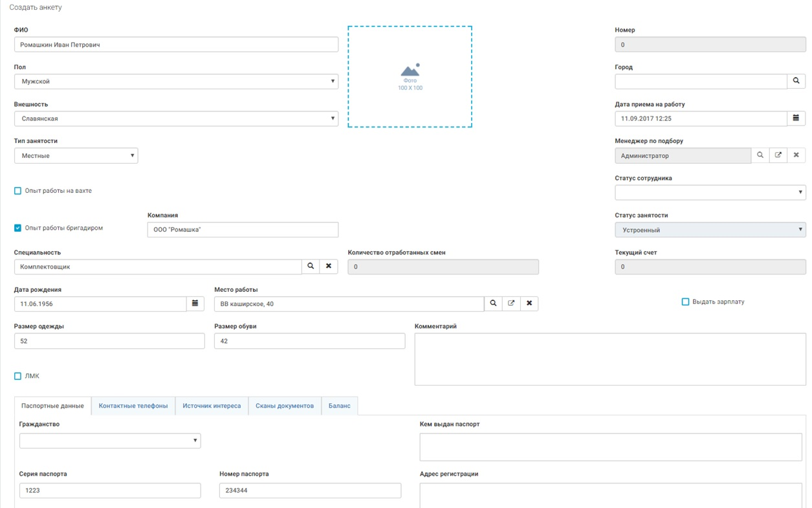Clear the Менеджер по подбору field
Viewport: 812px width, 508px height.
(x=796, y=155)
